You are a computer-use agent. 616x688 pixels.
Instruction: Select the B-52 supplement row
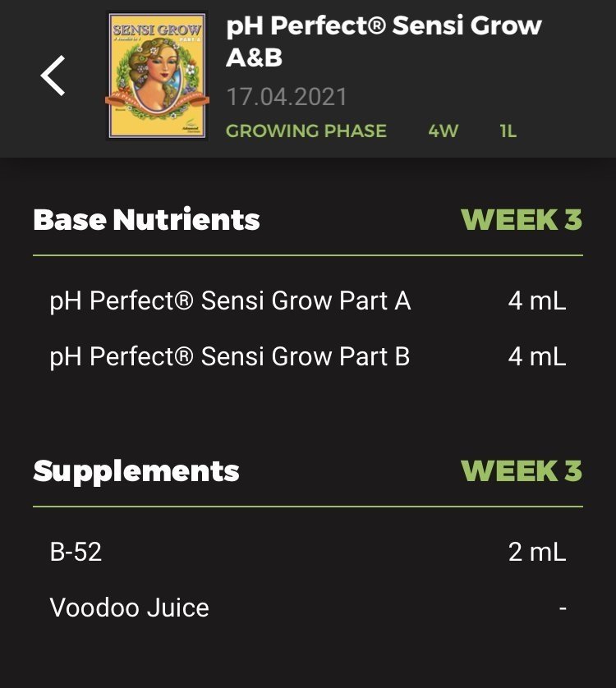308,552
